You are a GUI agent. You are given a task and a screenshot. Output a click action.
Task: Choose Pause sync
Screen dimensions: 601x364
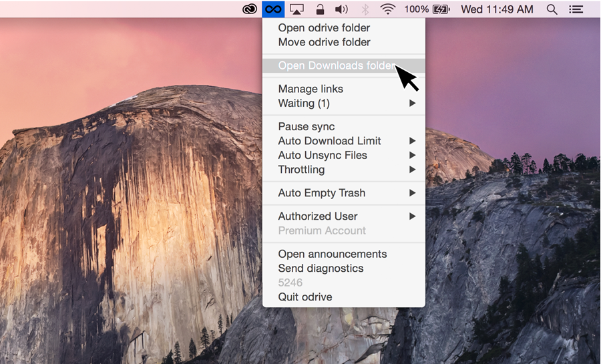(344, 126)
